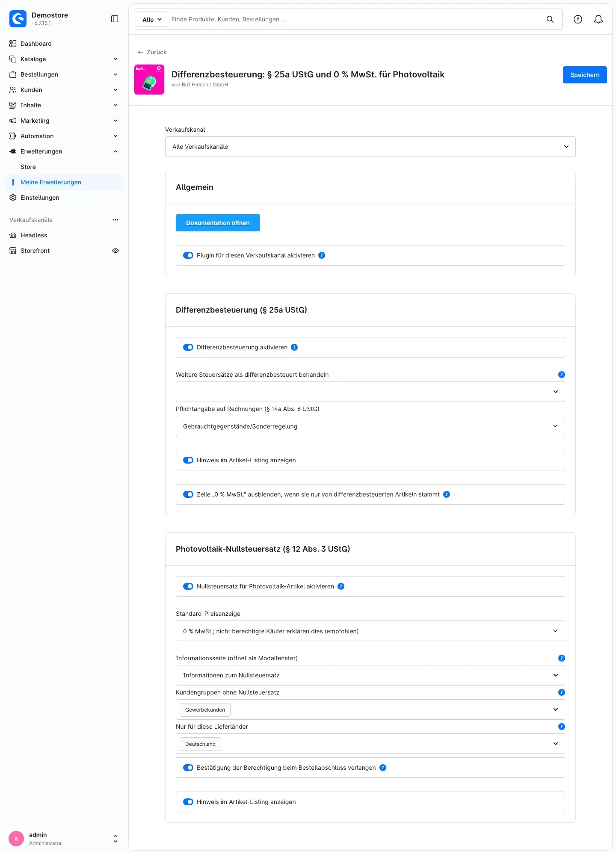
Task: Open Informationen zum Nullsteuersatz dropdown
Action: click(370, 675)
